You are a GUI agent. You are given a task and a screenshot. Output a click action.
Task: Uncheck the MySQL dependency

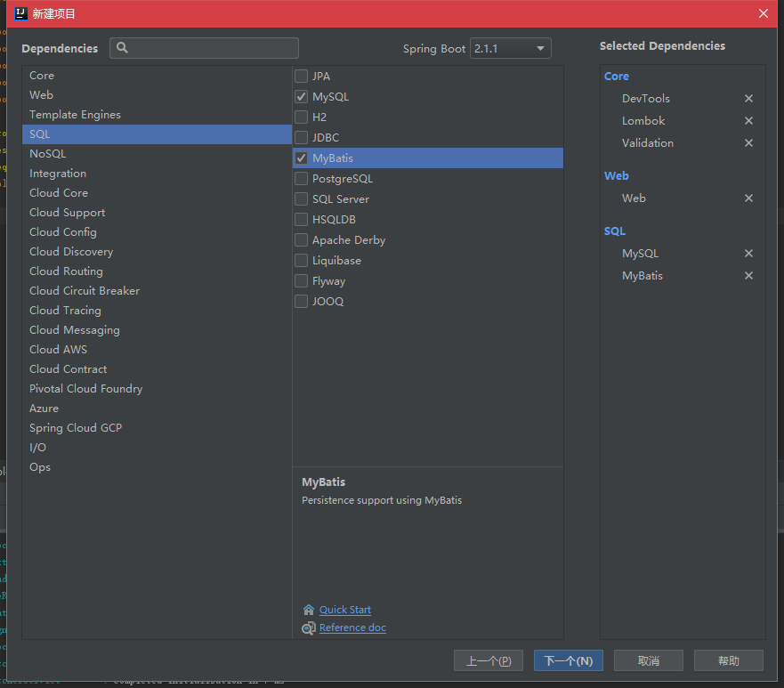point(301,96)
